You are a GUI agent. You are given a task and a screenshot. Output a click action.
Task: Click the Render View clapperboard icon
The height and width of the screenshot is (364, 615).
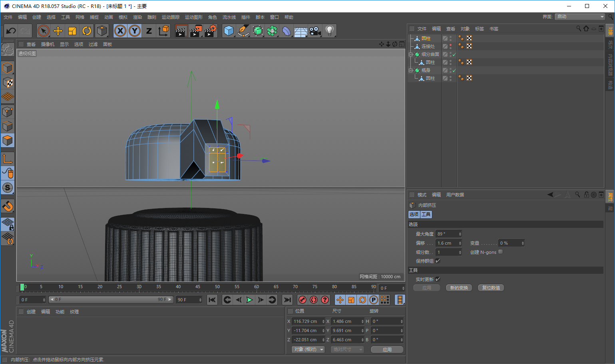181,31
